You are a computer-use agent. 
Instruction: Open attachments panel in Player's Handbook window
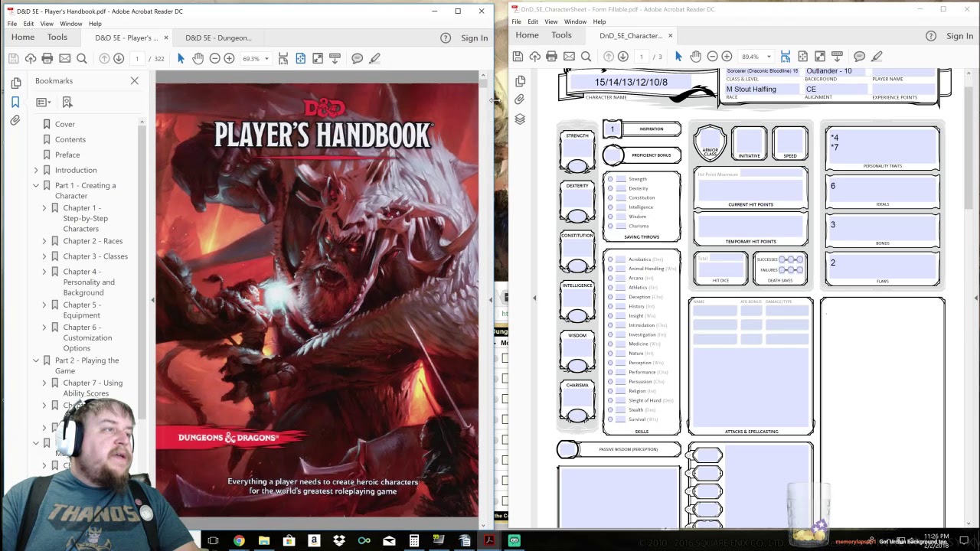[x=15, y=121]
